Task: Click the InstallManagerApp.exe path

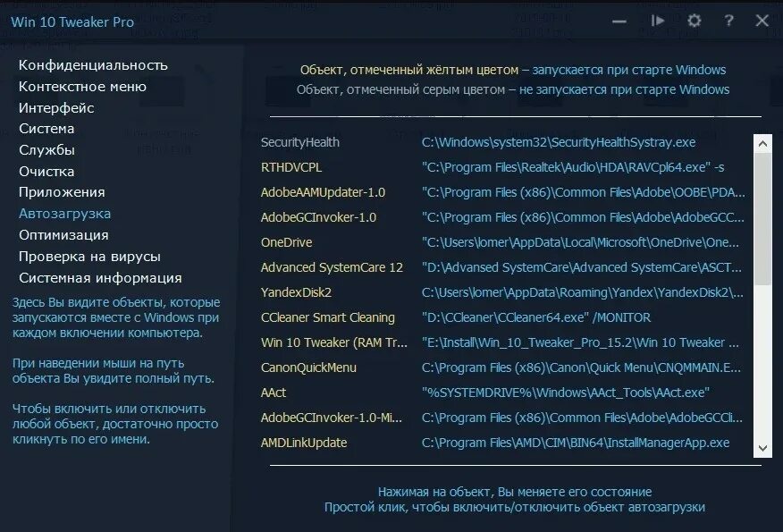Action: (576, 443)
